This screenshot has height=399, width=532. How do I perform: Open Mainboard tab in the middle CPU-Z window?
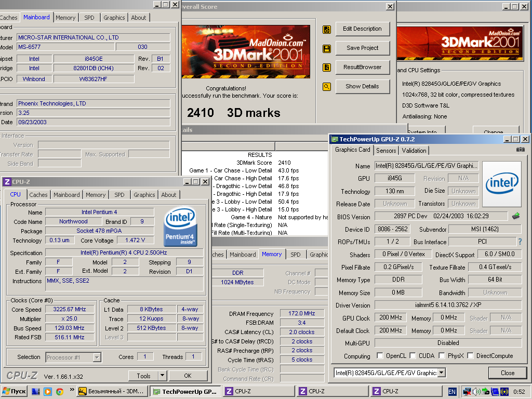pos(243,255)
